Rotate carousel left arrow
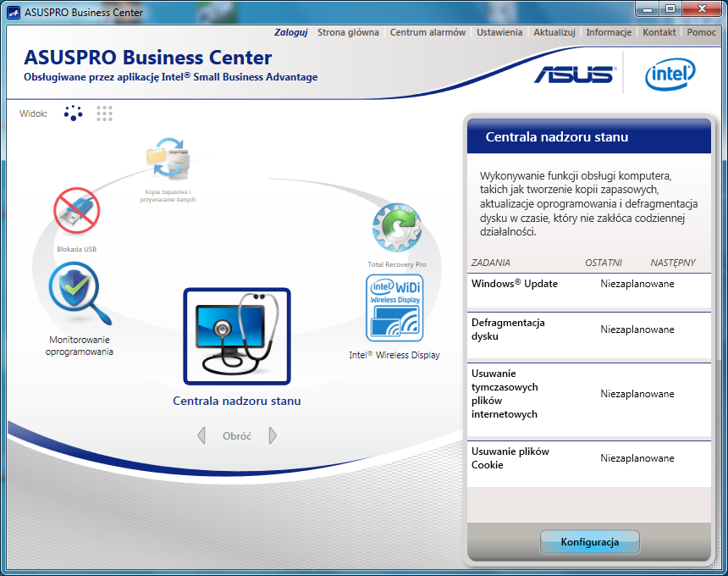728x576 pixels. pyautogui.click(x=201, y=435)
